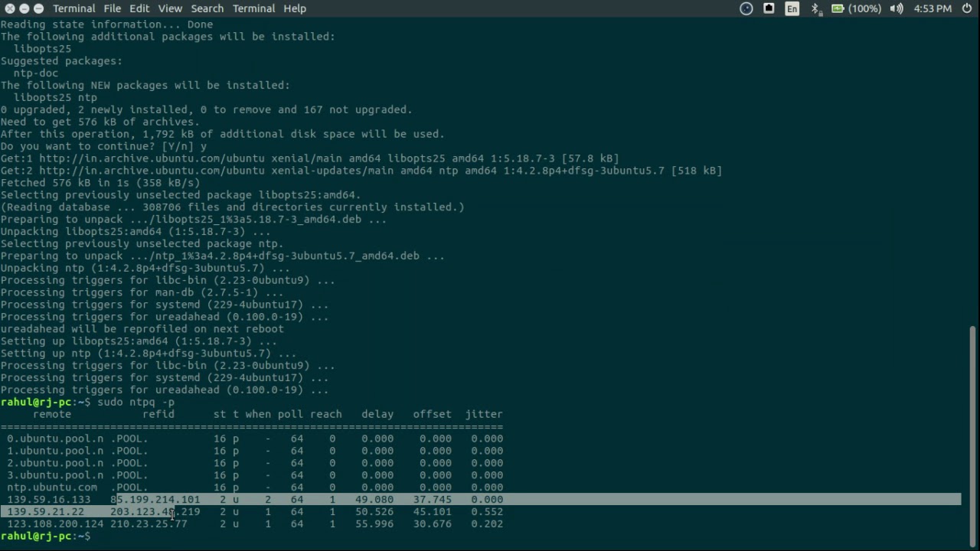980x551 pixels.
Task: Click 'Setting up libopts25:amd64' line
Action: pos(139,341)
